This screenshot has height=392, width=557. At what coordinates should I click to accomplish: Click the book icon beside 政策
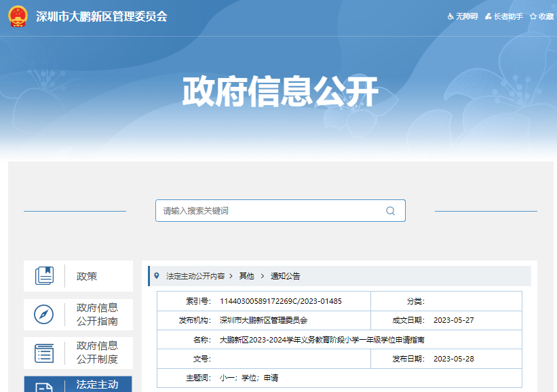44,276
